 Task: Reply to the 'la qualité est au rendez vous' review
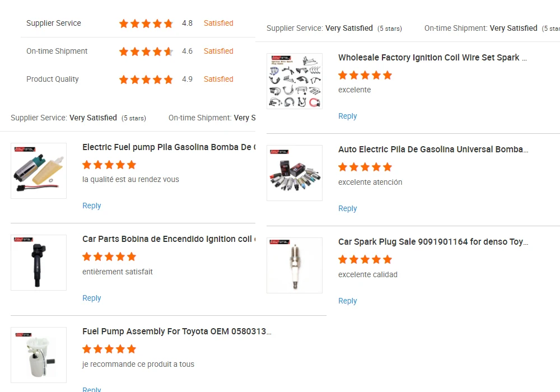pyautogui.click(x=92, y=206)
